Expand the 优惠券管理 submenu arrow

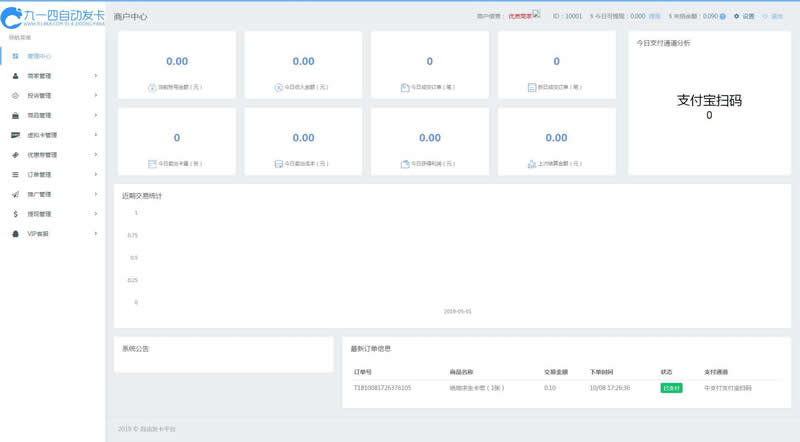coord(95,155)
